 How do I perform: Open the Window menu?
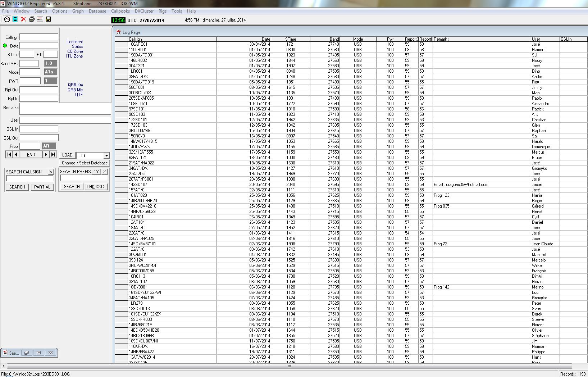point(22,11)
